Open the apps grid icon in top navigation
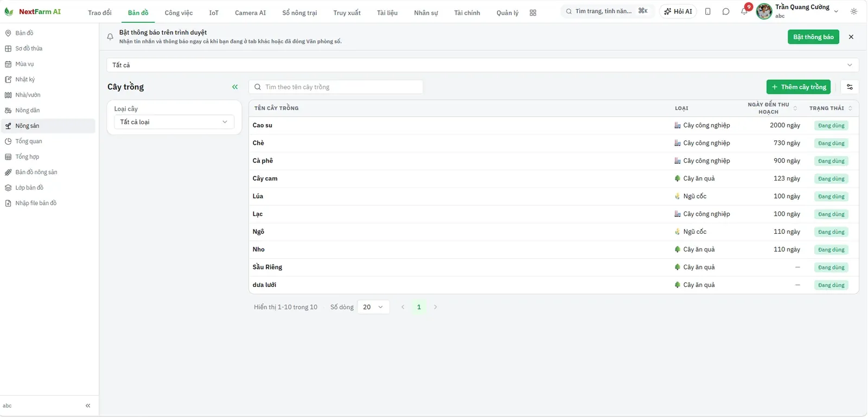The height and width of the screenshot is (417, 868). pos(533,12)
